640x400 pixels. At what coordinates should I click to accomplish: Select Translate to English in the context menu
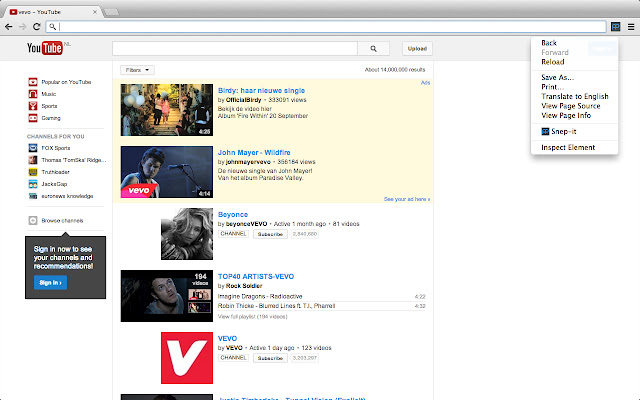(x=574, y=96)
